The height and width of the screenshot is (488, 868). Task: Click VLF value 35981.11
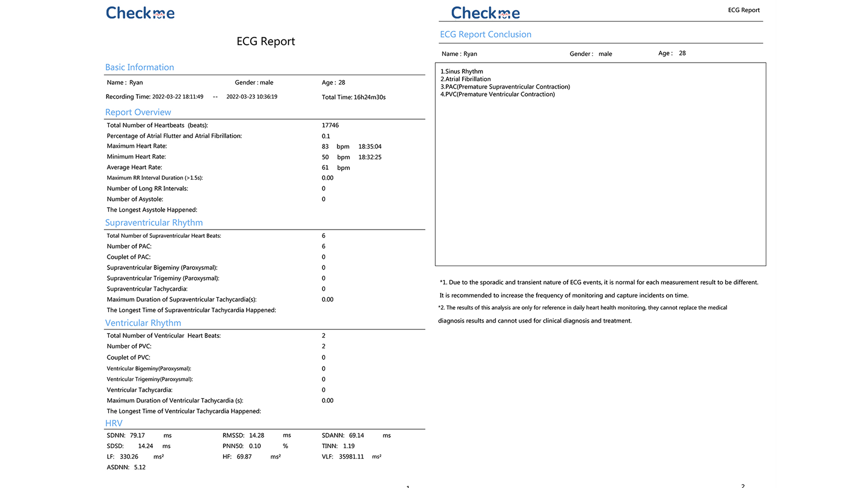tap(351, 457)
